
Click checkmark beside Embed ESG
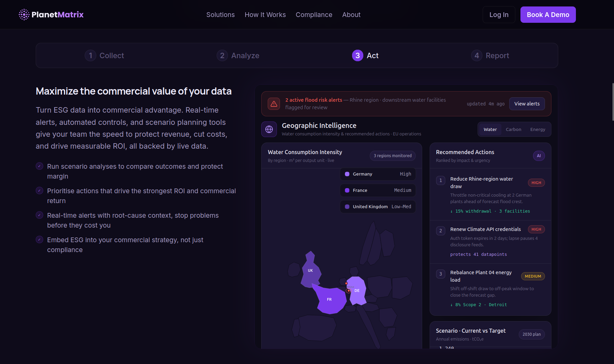pos(39,239)
